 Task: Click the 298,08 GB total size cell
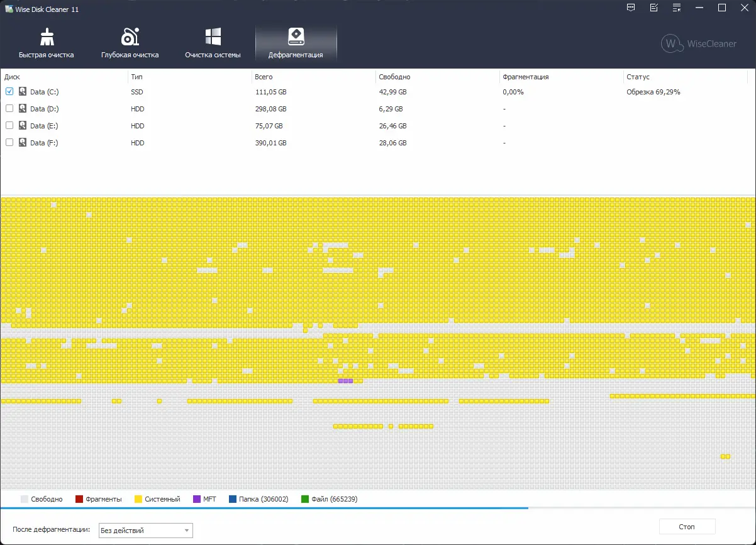pyautogui.click(x=270, y=109)
